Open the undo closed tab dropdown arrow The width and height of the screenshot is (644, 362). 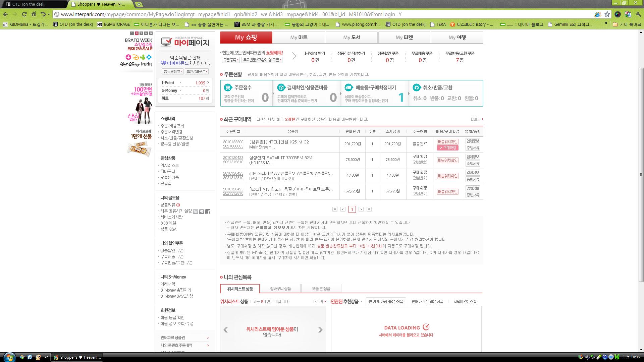49,14
